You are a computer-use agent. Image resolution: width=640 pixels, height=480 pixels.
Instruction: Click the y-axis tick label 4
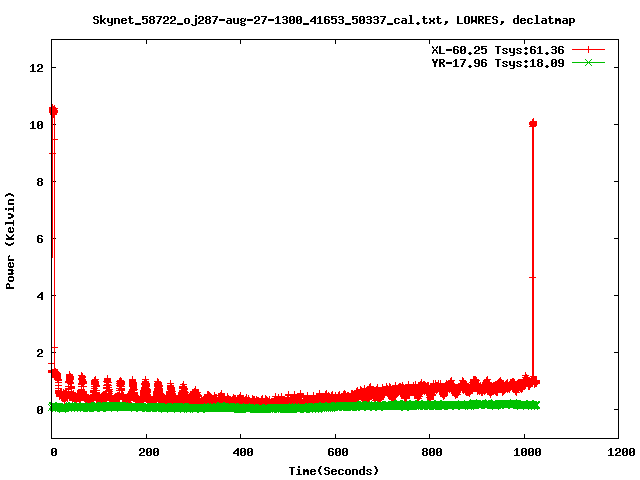pyautogui.click(x=40, y=296)
